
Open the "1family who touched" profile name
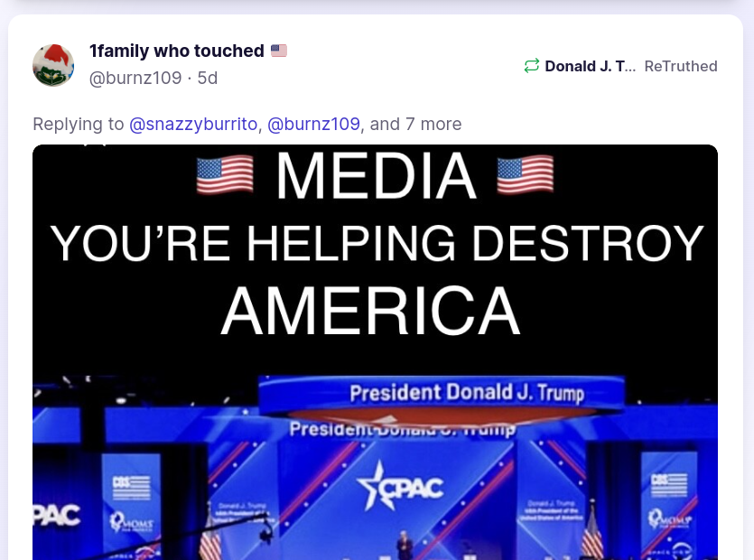pos(176,51)
